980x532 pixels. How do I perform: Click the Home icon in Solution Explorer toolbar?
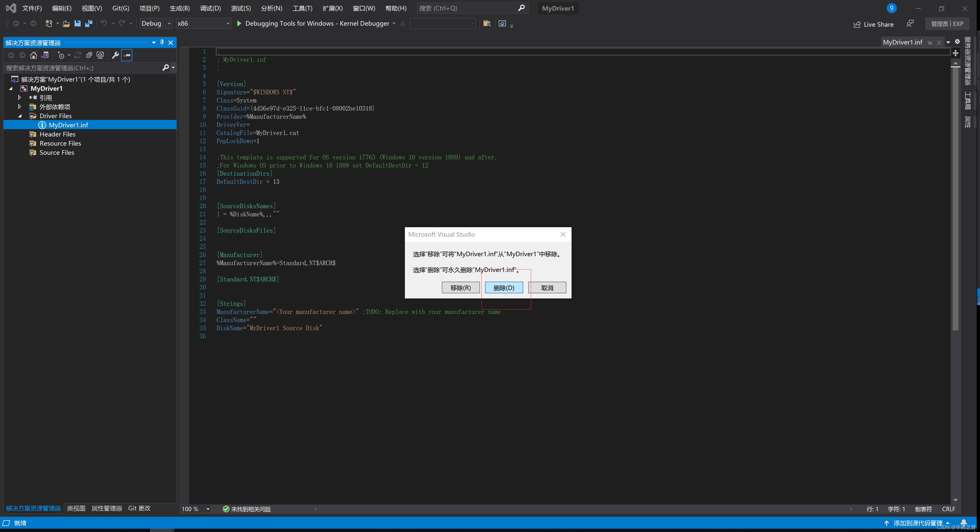(x=34, y=55)
